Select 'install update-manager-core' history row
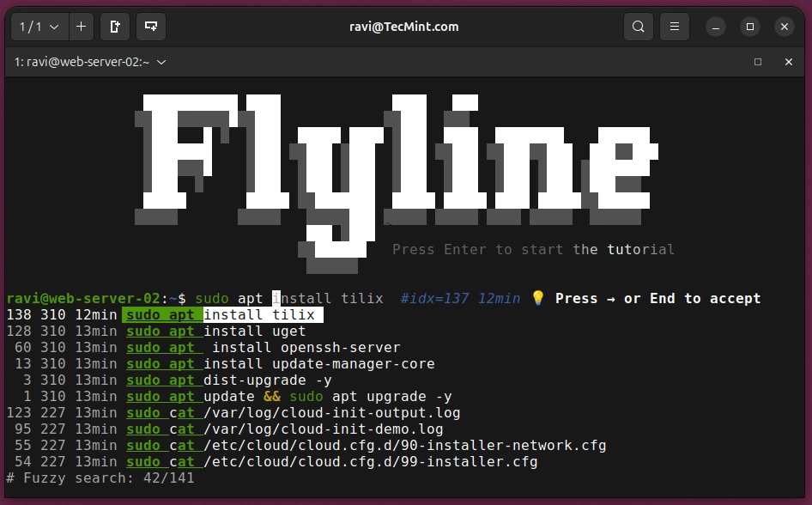 click(220, 363)
